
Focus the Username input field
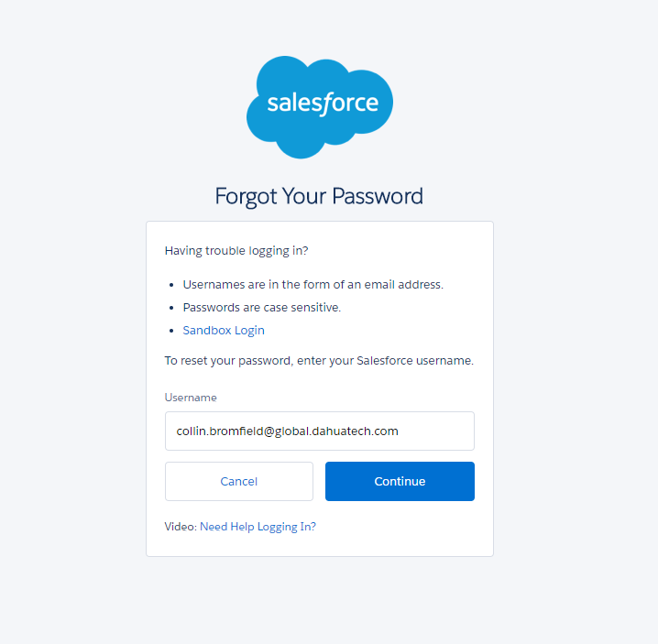pyautogui.click(x=319, y=431)
